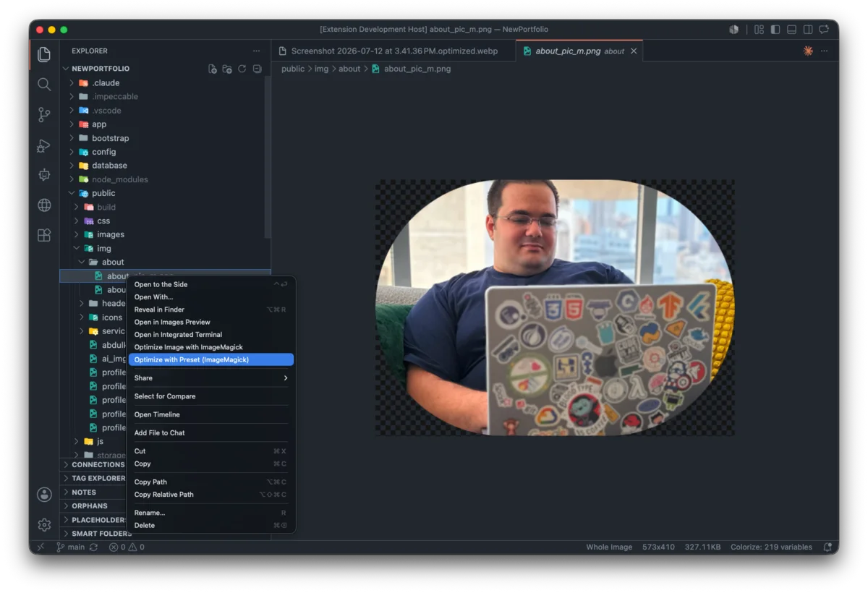868x593 pixels.
Task: Open the chat robot view in activity bar
Action: [44, 175]
